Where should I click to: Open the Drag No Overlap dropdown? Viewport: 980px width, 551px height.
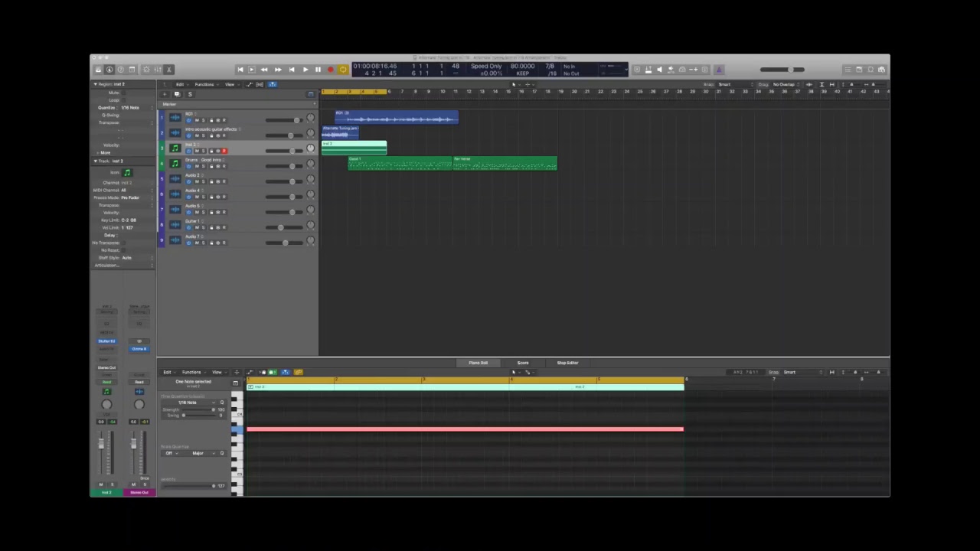pos(786,84)
